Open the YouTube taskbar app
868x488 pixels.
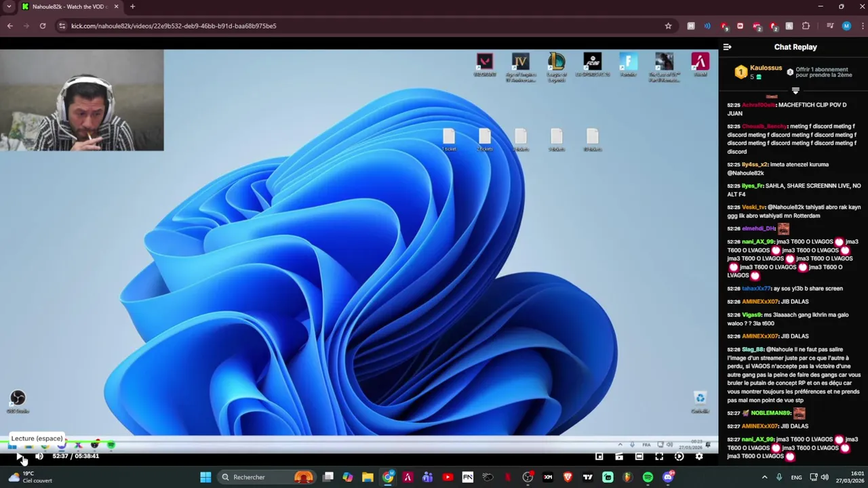click(448, 477)
